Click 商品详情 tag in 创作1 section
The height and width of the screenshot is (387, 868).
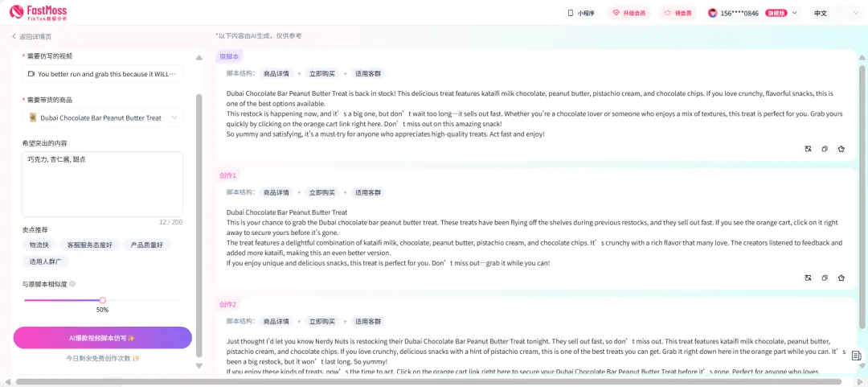coord(276,192)
